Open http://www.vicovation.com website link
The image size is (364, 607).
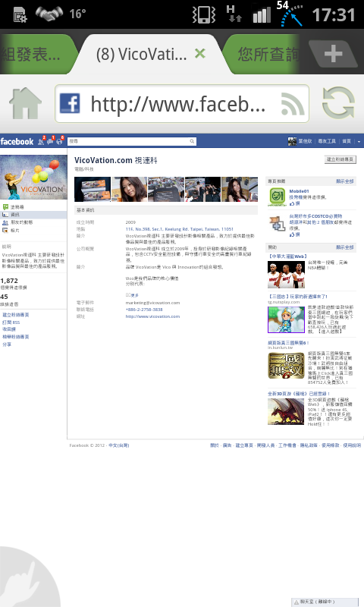pos(152,316)
